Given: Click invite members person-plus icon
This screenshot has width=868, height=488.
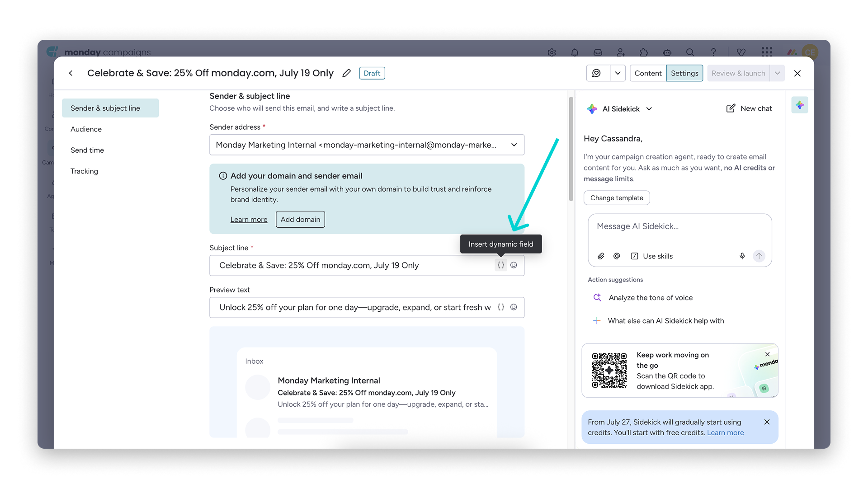Looking at the screenshot, I should [x=621, y=52].
